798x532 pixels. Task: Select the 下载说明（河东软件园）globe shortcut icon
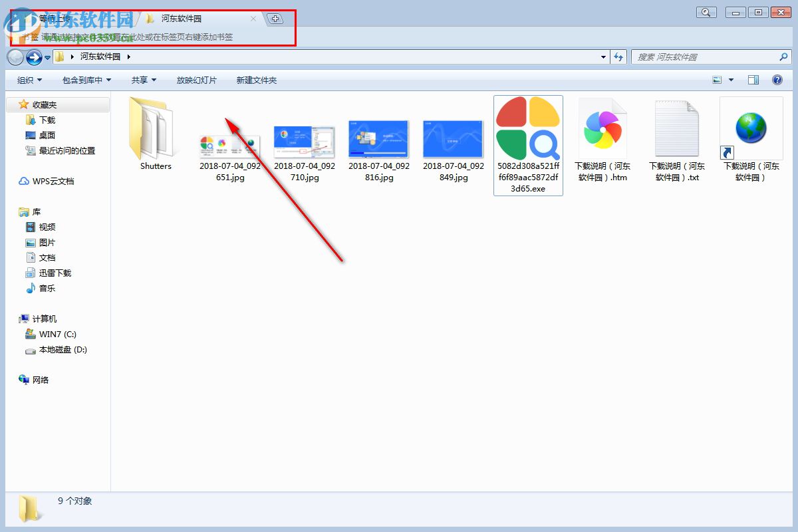click(751, 128)
